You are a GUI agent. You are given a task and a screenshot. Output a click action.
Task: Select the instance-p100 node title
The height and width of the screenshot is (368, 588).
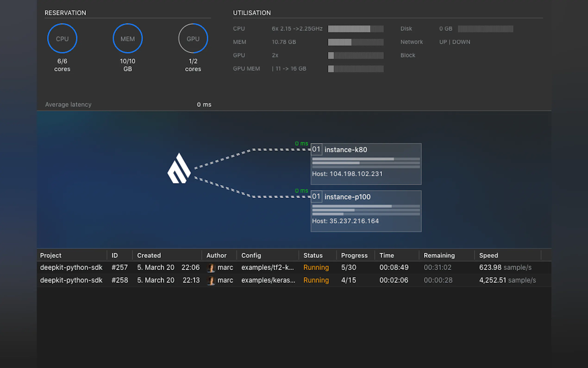coord(347,197)
